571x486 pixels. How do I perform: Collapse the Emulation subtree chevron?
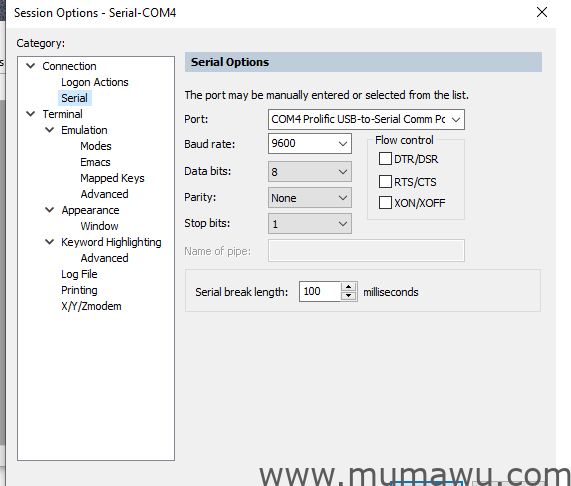tap(50, 130)
